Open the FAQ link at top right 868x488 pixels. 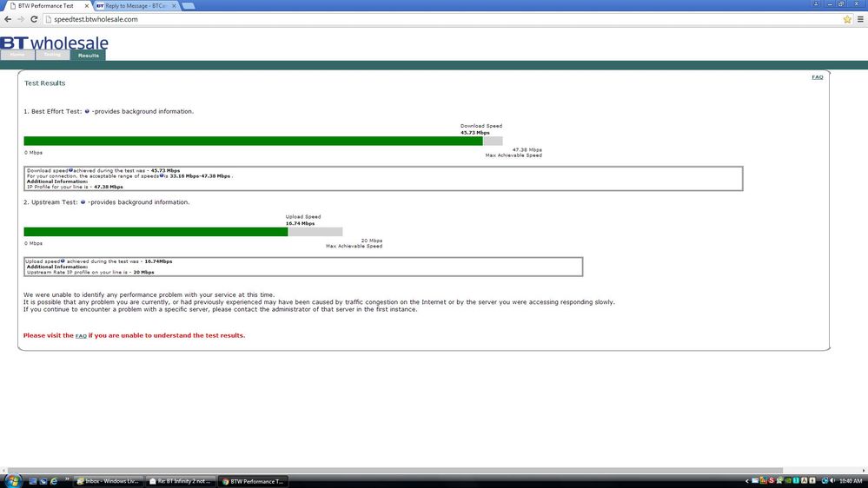tap(817, 77)
